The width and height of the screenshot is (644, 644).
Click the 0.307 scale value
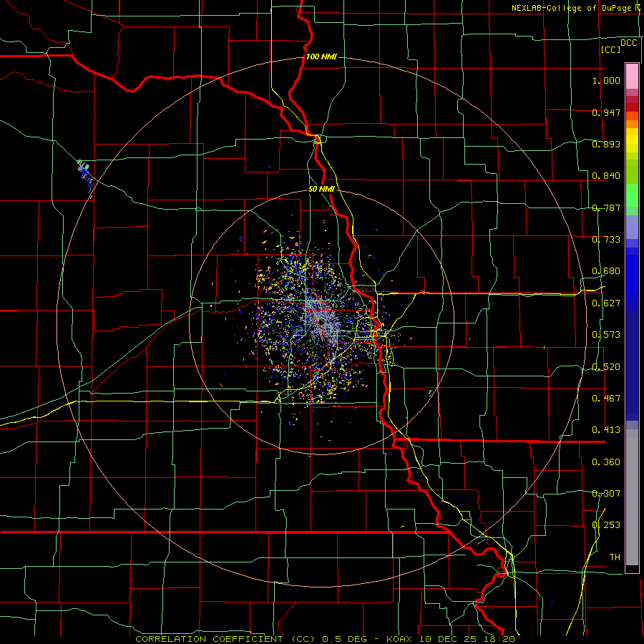pyautogui.click(x=606, y=494)
